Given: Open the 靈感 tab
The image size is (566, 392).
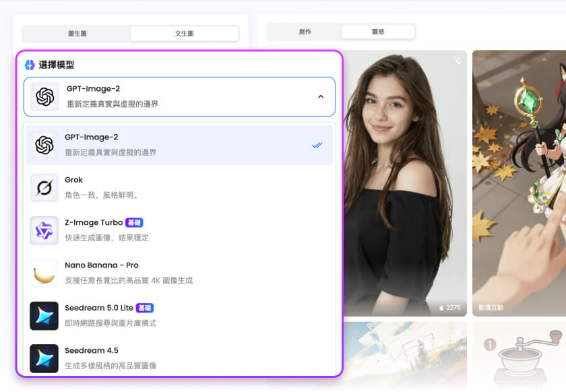Looking at the screenshot, I should click(x=378, y=32).
